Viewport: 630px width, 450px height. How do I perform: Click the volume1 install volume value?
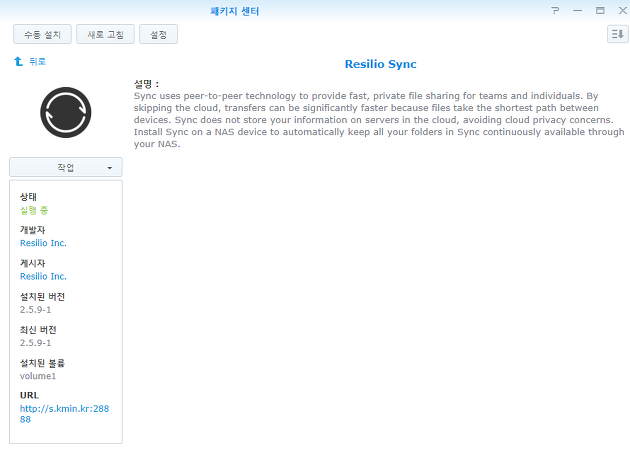tap(38, 376)
